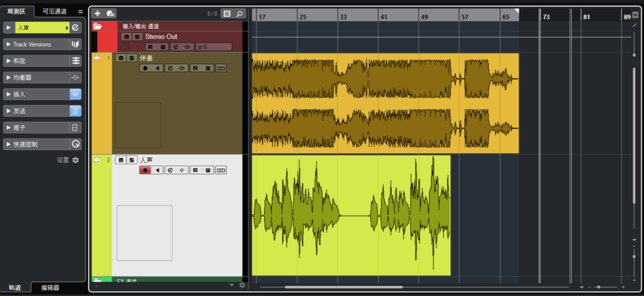644x296 pixels.
Task: Solo the 人声 track
Action: pyautogui.click(x=131, y=160)
